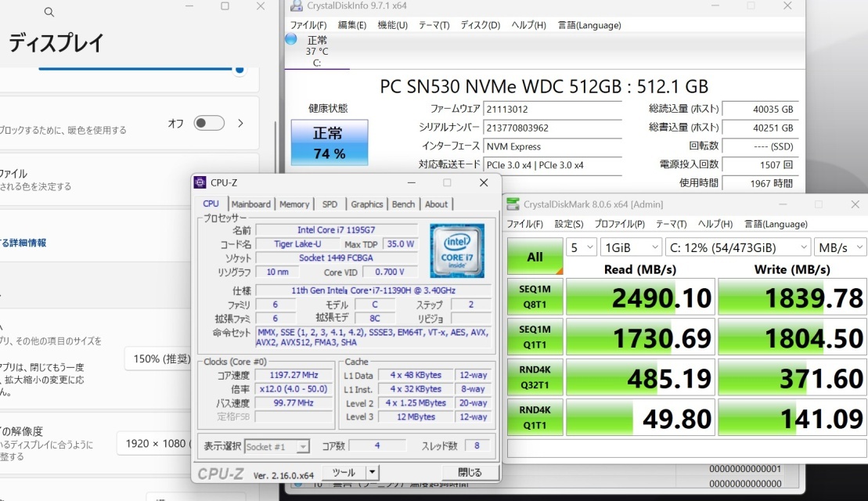Click the blue health status circle for drive C:
The height and width of the screenshot is (501, 868).
(290, 39)
